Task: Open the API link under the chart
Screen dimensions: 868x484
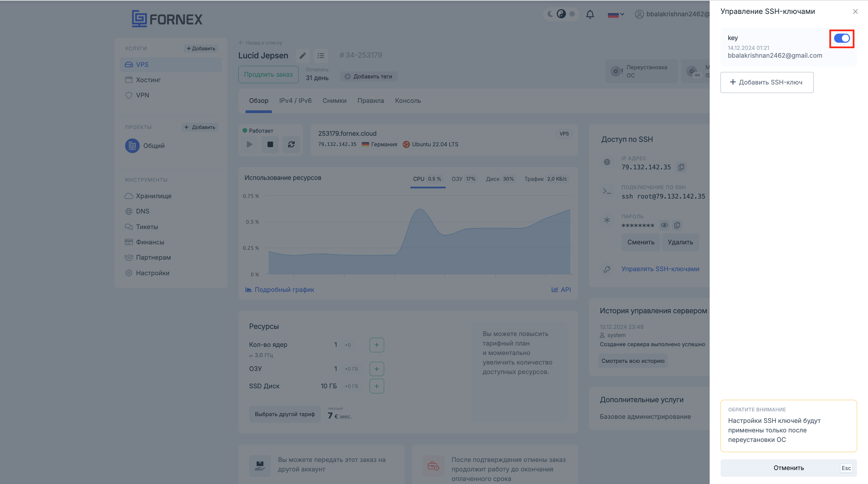Action: click(x=561, y=290)
